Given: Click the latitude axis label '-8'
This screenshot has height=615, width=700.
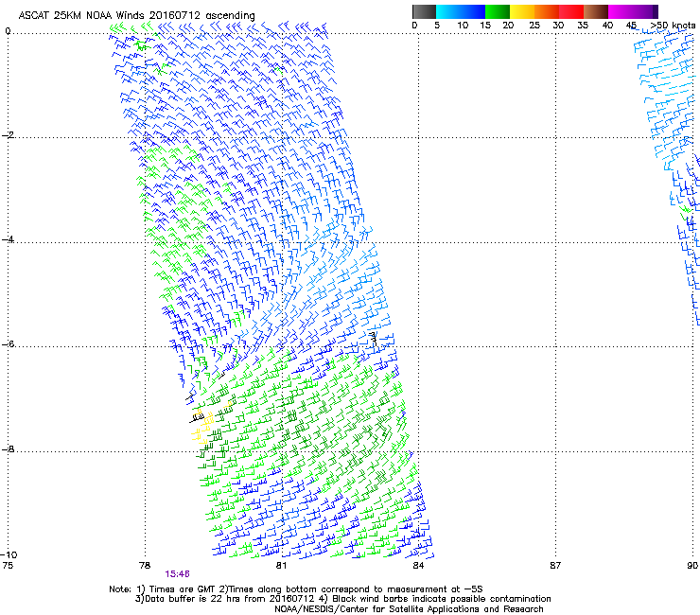Looking at the screenshot, I should pos(9,449).
